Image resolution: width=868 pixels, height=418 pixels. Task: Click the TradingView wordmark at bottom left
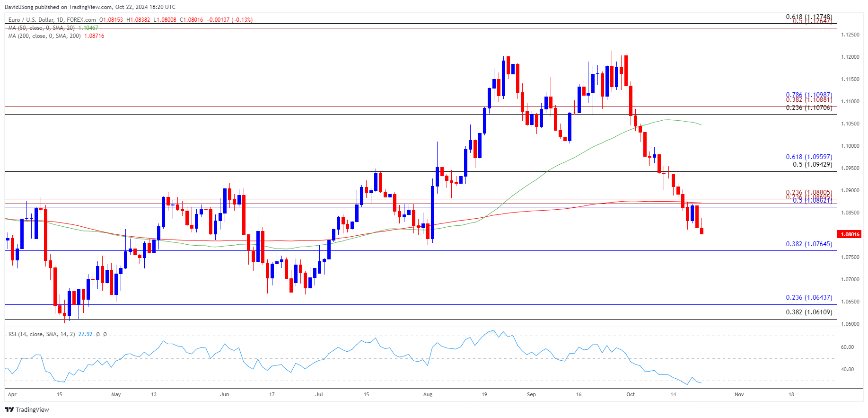pos(32,409)
